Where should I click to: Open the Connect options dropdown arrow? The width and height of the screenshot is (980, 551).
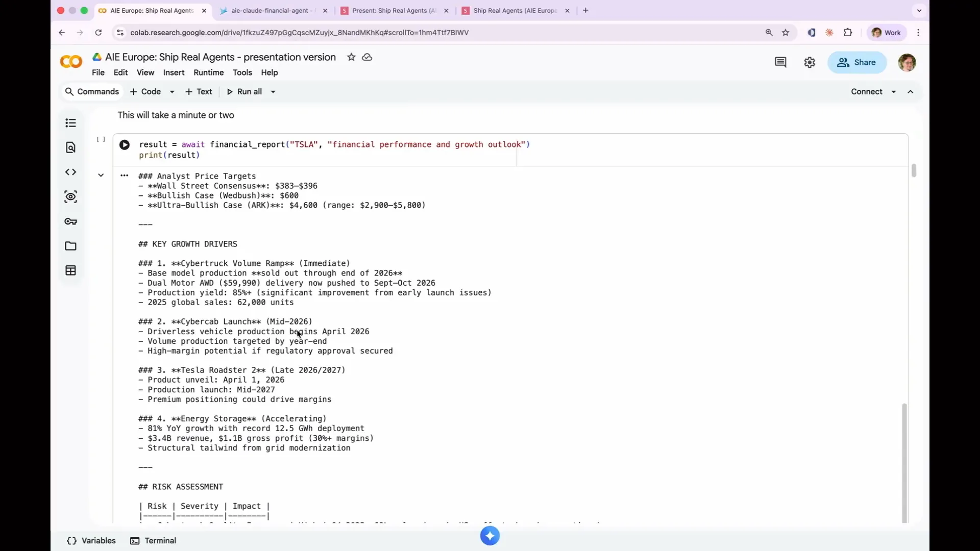pos(893,92)
